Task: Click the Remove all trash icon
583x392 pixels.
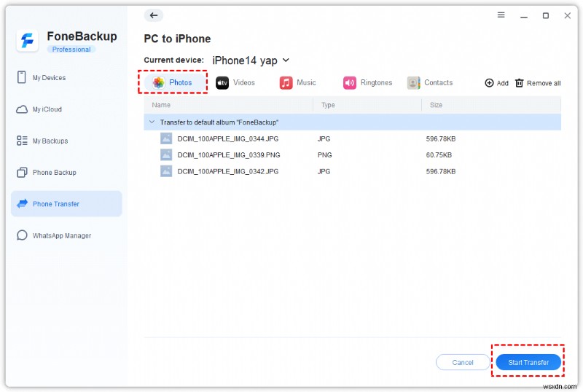Action: pyautogui.click(x=519, y=83)
